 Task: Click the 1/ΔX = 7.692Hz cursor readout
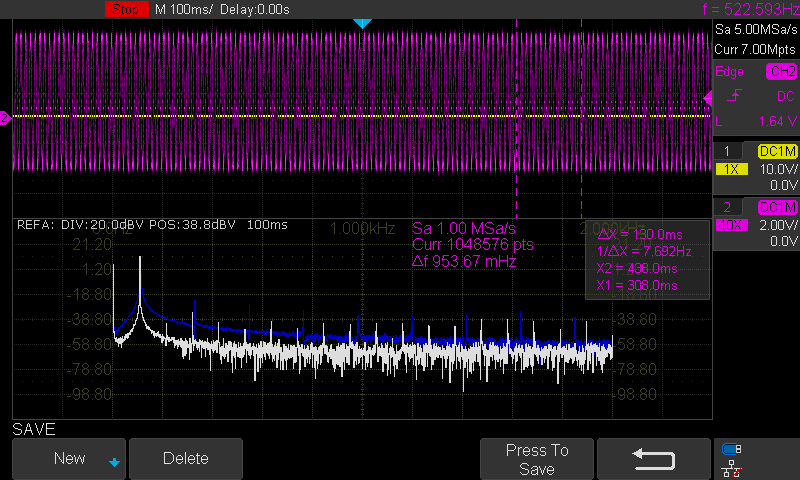pyautogui.click(x=644, y=251)
